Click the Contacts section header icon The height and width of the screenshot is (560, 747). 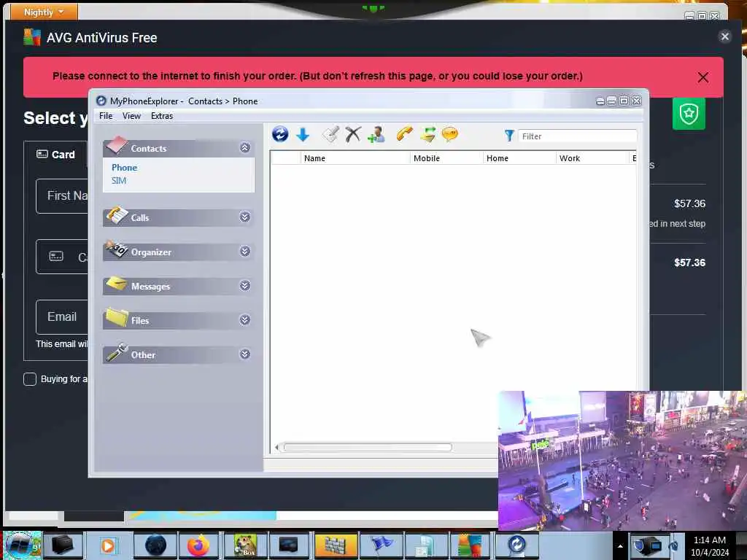(117, 145)
